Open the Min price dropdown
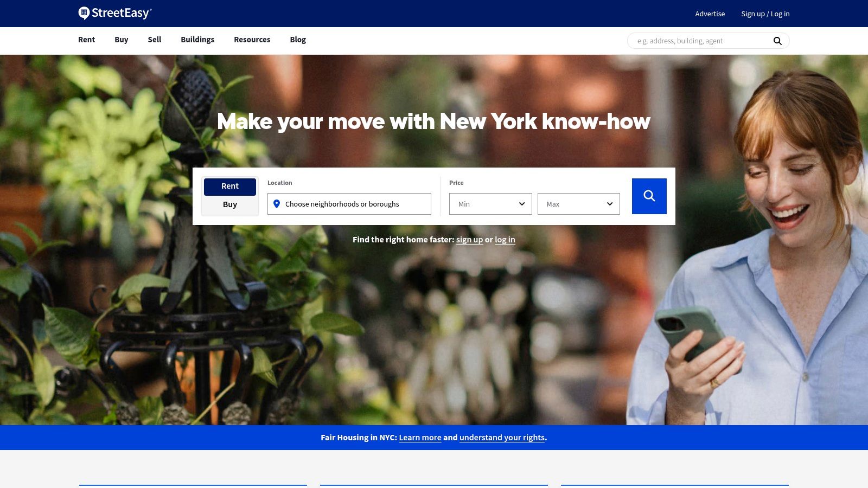 [x=490, y=204]
